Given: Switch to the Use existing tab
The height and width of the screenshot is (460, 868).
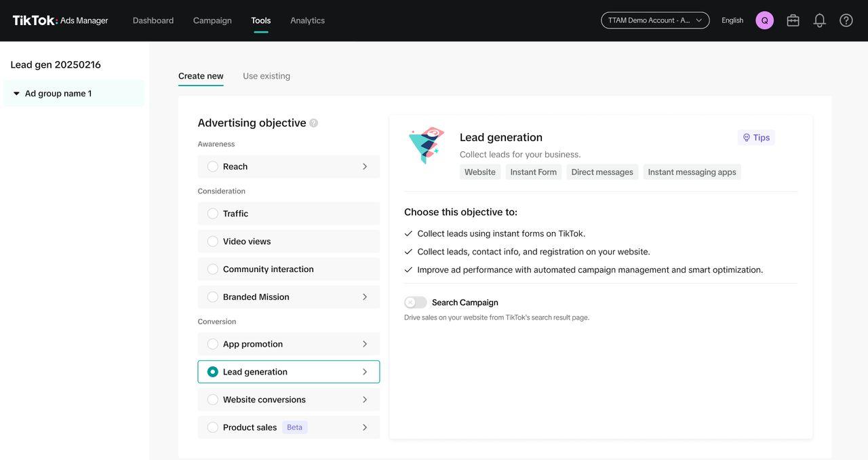Looking at the screenshot, I should tap(267, 76).
